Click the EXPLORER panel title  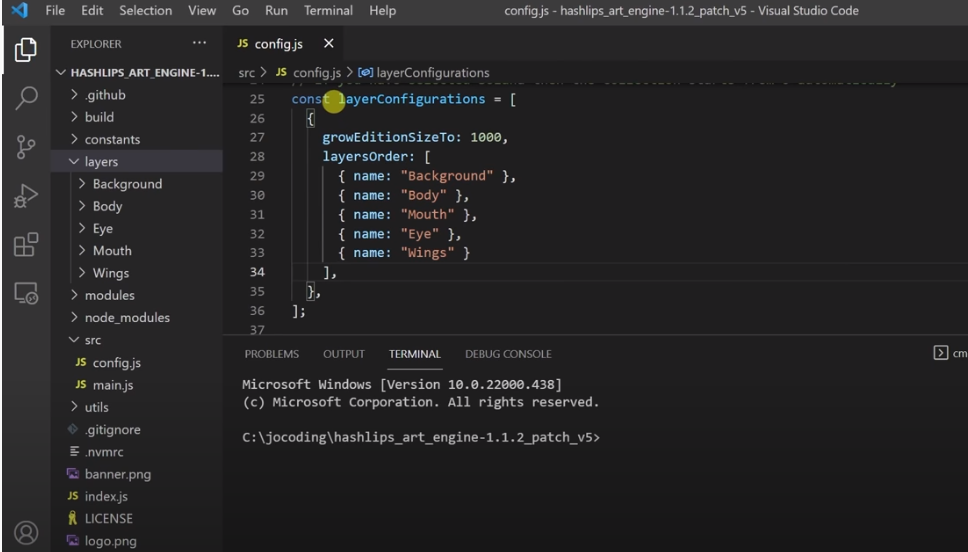(x=96, y=44)
